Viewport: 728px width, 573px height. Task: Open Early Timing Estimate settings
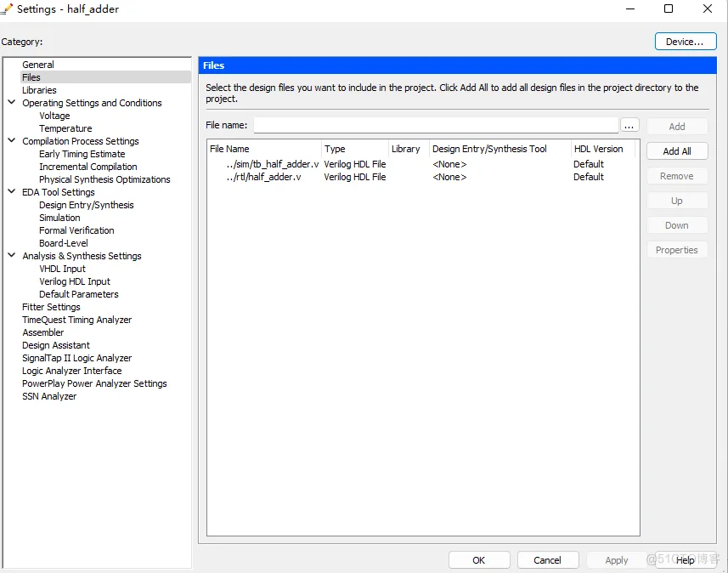pos(82,154)
